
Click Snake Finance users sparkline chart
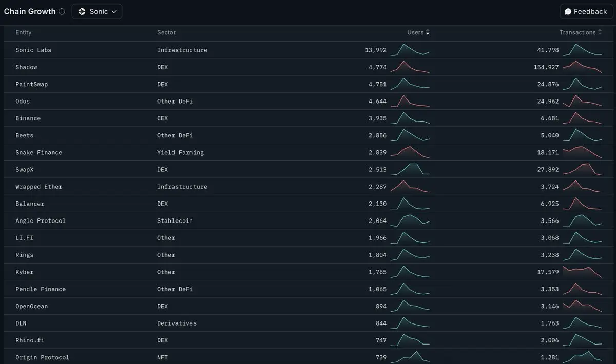[410, 152]
